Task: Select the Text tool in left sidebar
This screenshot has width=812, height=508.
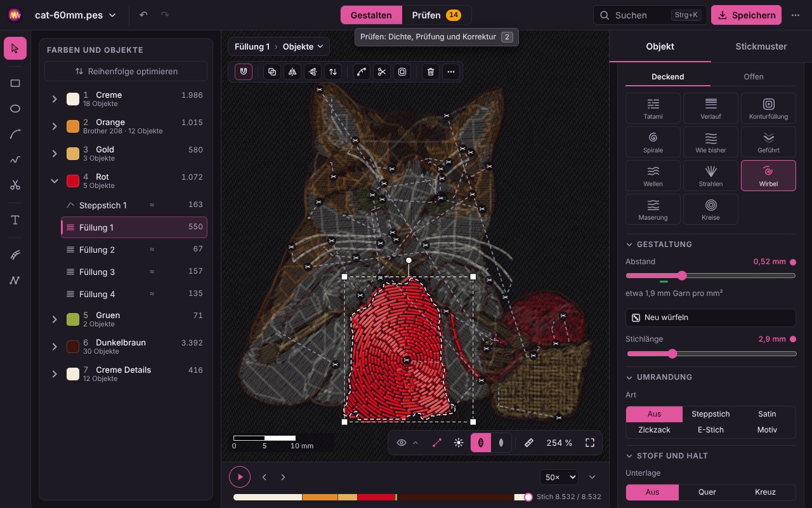Action: pos(15,220)
